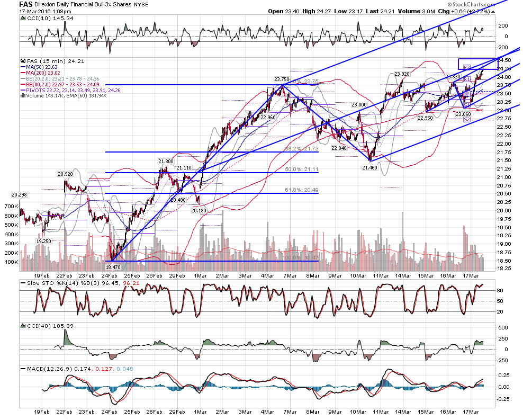The height and width of the screenshot is (420, 523).
Task: Click the Open 23.40 quote value
Action: click(x=284, y=11)
